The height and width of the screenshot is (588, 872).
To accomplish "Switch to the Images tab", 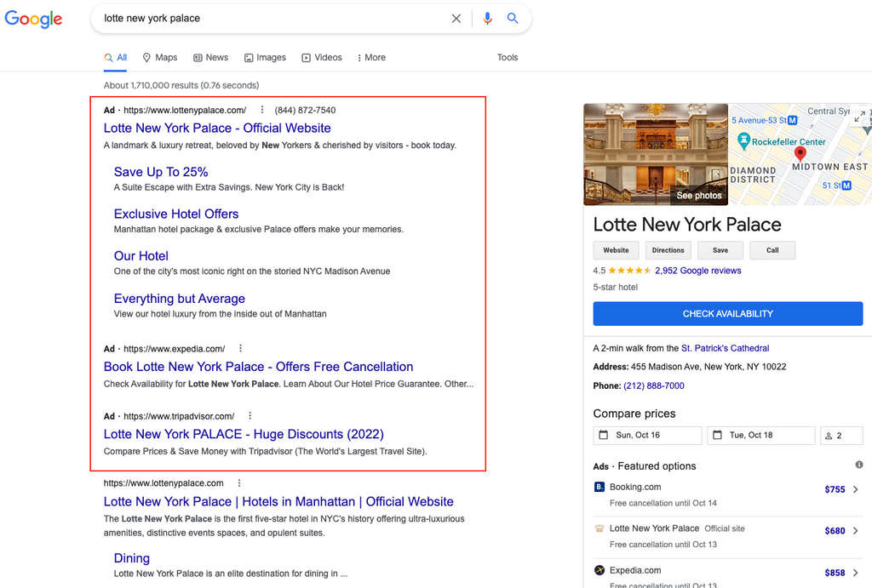I will (265, 58).
